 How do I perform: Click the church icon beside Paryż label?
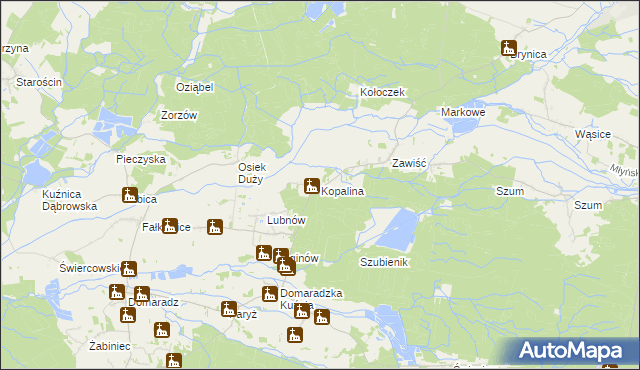point(229,309)
